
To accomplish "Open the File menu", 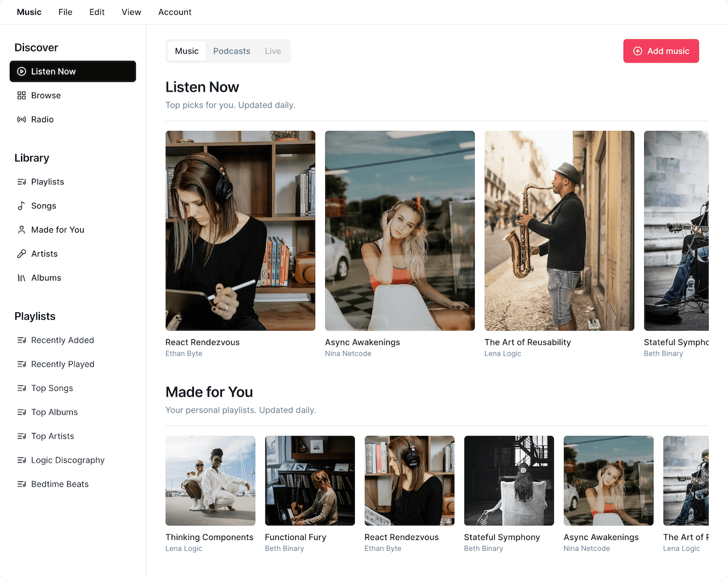I will [x=65, y=12].
